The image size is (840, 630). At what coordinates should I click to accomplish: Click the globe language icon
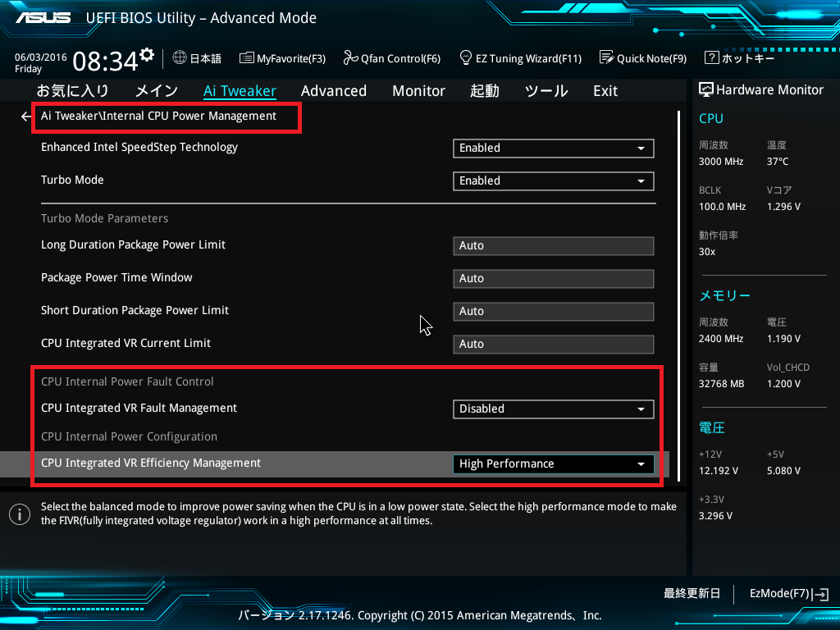coord(180,58)
